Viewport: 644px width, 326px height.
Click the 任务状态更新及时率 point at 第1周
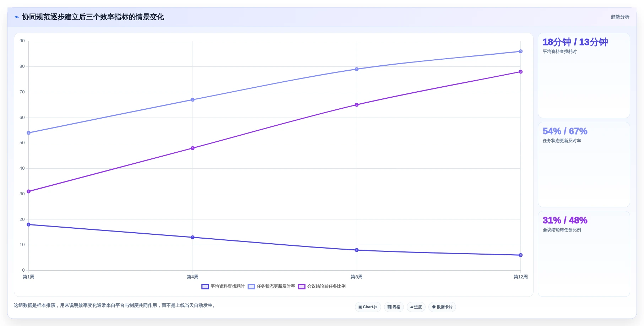(29, 133)
